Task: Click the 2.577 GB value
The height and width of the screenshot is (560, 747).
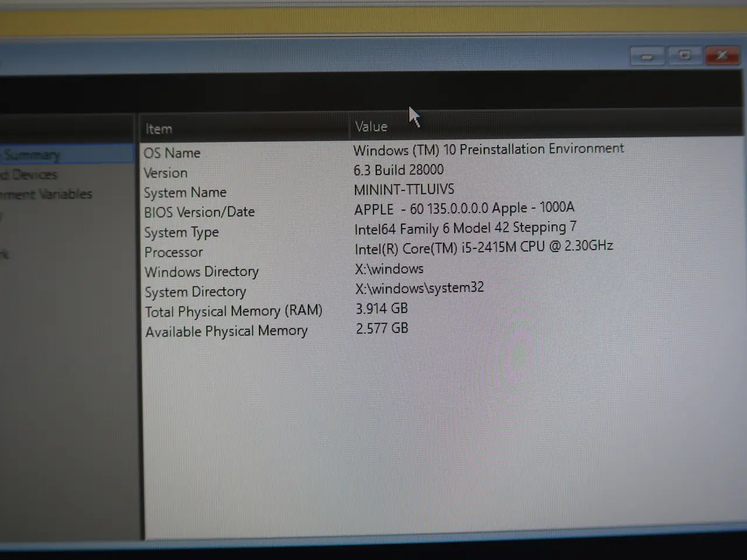Action: click(x=382, y=328)
